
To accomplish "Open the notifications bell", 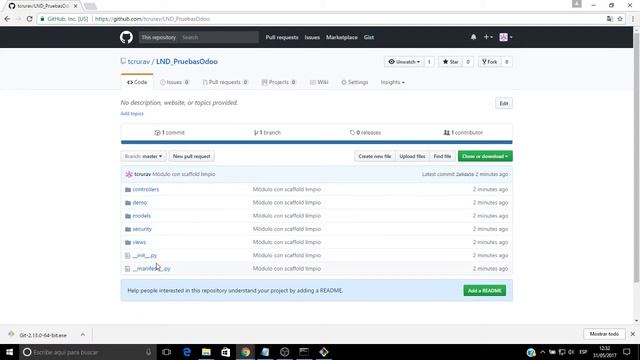I will 473,37.
